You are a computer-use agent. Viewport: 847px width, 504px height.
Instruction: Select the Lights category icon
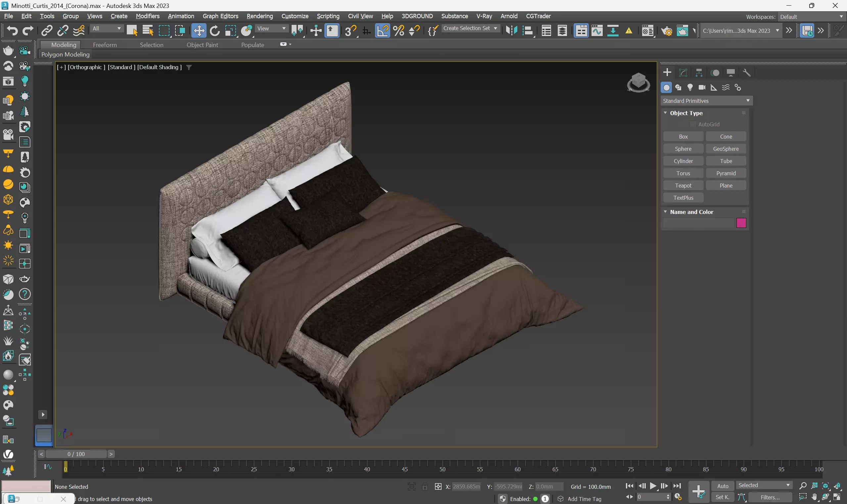[x=690, y=87]
